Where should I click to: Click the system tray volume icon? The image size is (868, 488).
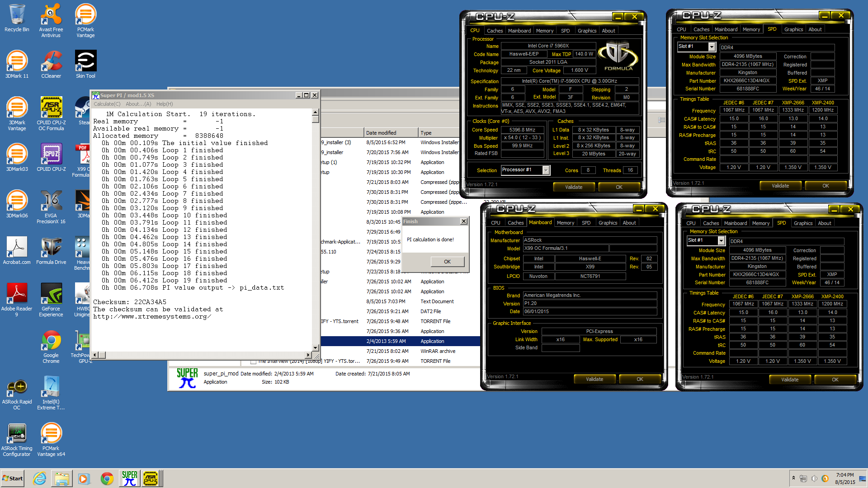814,479
